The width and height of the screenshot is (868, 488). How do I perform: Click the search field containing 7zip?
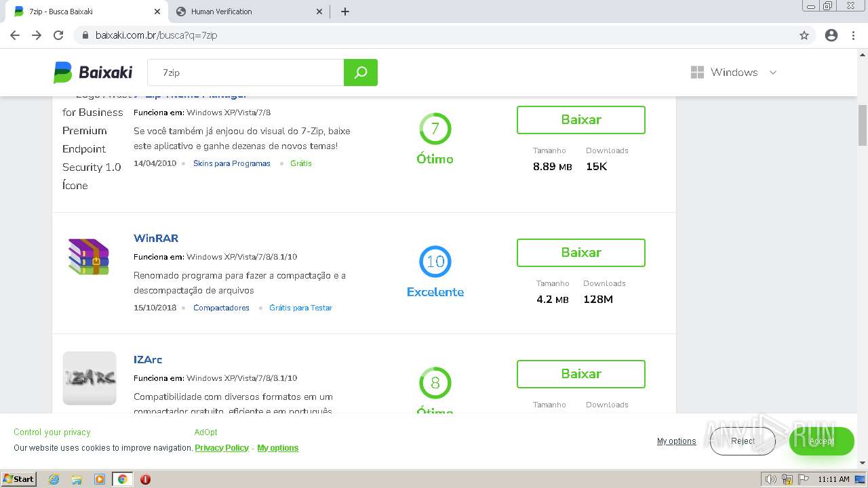click(247, 73)
